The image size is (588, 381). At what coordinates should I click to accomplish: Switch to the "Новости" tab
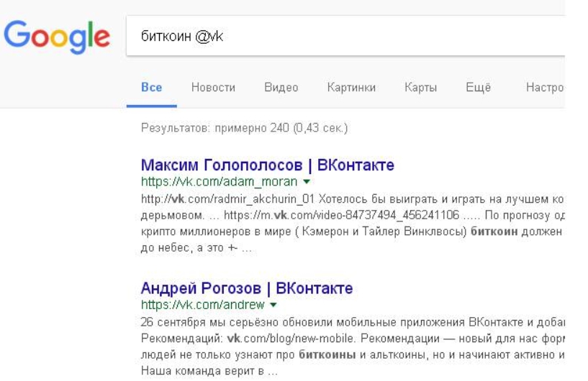tap(213, 88)
